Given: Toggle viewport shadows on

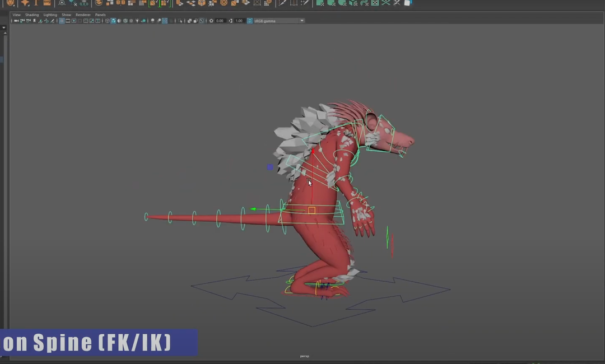Looking at the screenshot, I should [144, 21].
